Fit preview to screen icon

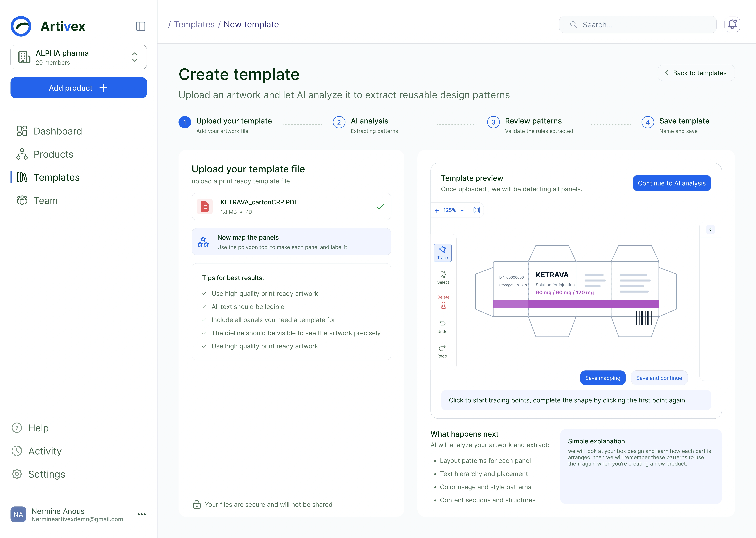click(477, 210)
